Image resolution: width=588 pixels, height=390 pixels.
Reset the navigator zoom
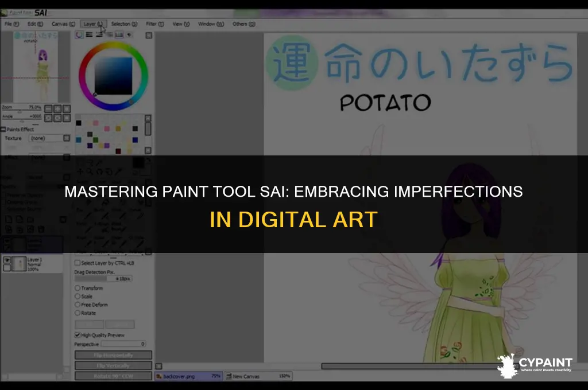coord(67,108)
